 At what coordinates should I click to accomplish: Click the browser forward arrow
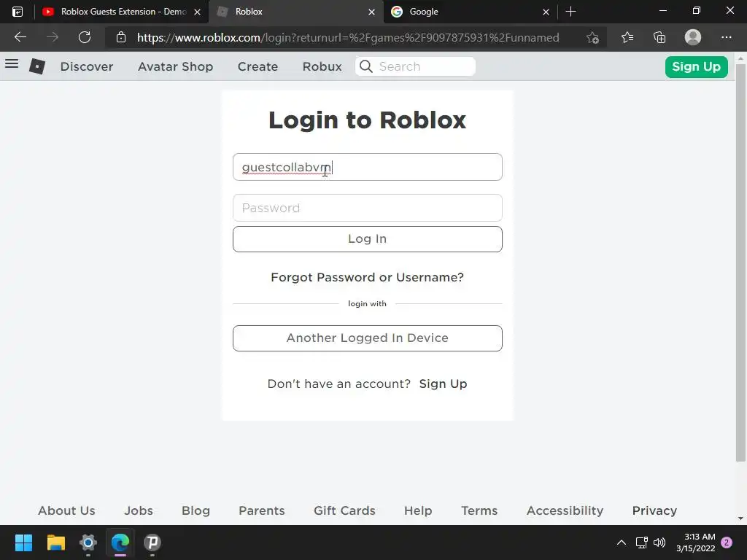coord(53,37)
